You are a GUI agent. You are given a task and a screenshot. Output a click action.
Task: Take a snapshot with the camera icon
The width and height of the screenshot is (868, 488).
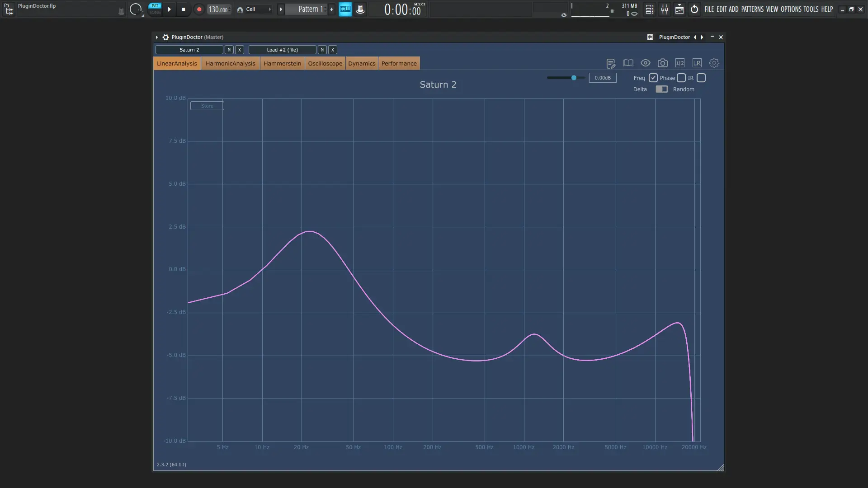pos(663,63)
